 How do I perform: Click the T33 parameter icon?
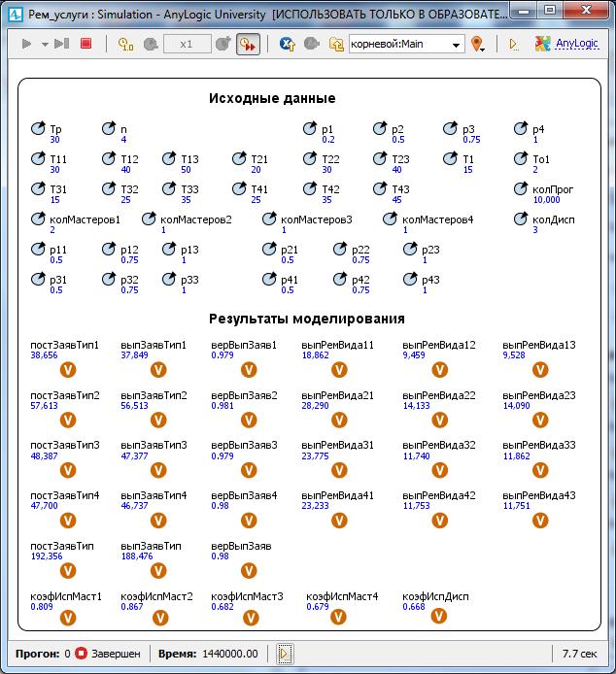pos(169,188)
